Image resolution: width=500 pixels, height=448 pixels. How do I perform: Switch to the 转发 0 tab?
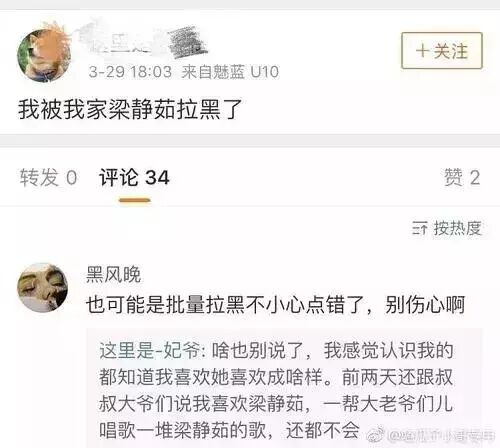(x=48, y=177)
